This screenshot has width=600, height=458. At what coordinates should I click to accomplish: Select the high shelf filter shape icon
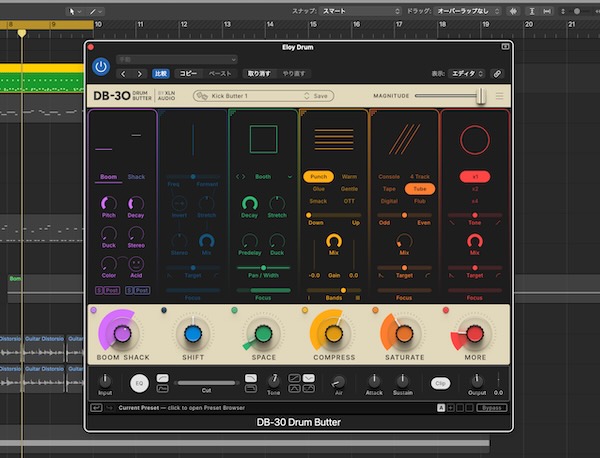tap(251, 388)
